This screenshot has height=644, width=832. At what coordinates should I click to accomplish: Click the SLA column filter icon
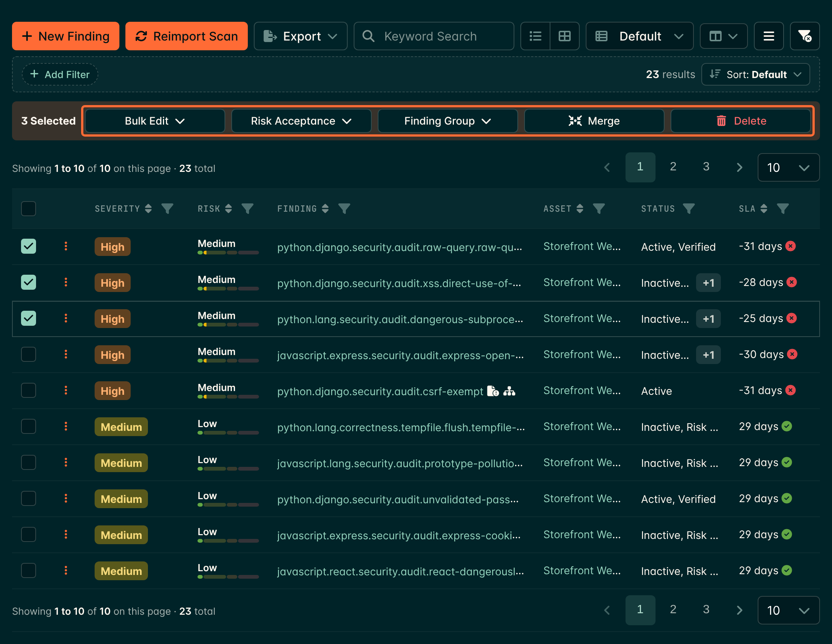782,208
